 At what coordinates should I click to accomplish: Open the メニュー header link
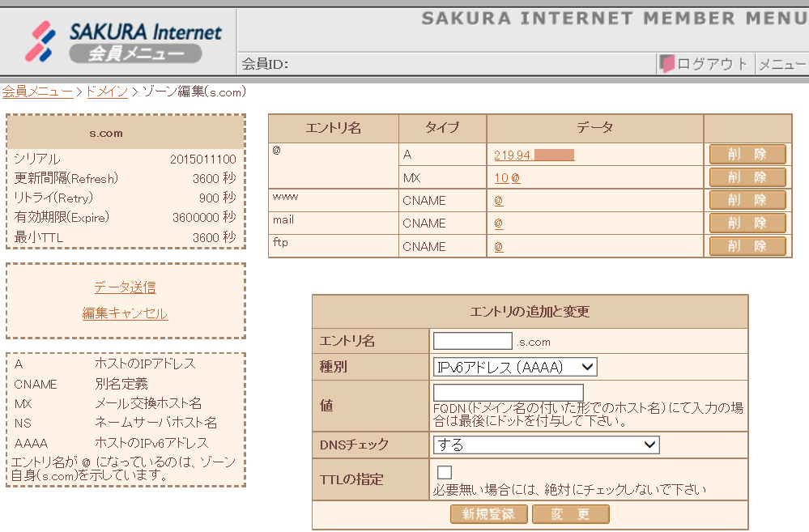781,64
